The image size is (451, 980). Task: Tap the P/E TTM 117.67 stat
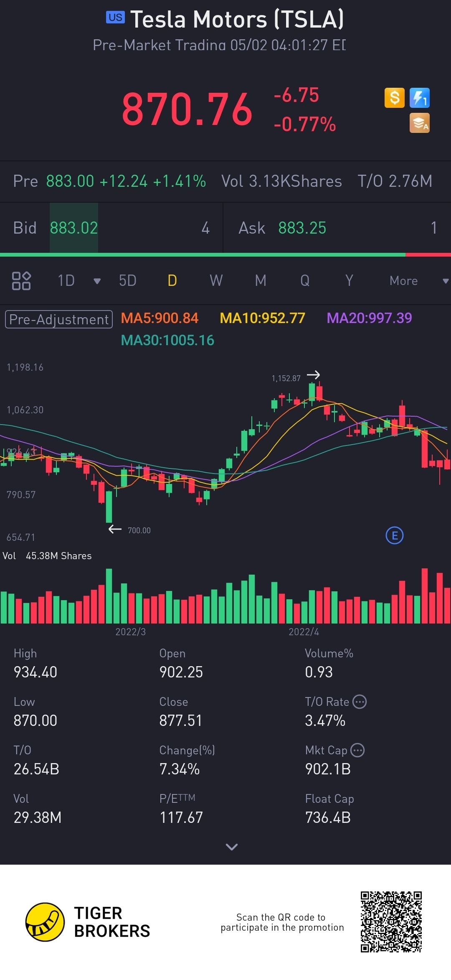[181, 808]
